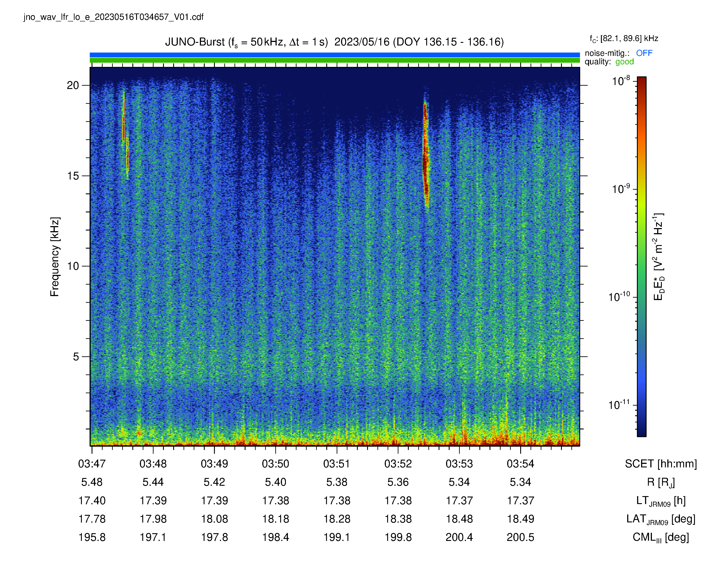Image resolution: width=728 pixels, height=563 pixels.
Task: Click the fc frequency range label
Action: point(624,39)
